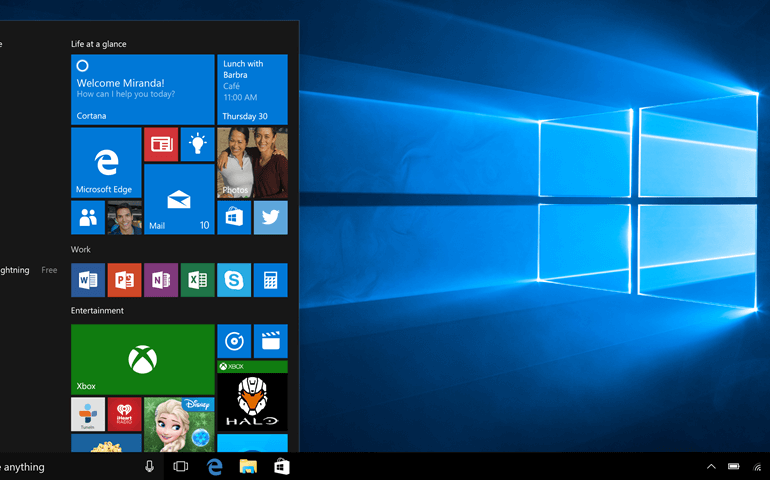Viewport: 770px width, 480px height.
Task: Click the network icon in system tray
Action: tap(757, 467)
